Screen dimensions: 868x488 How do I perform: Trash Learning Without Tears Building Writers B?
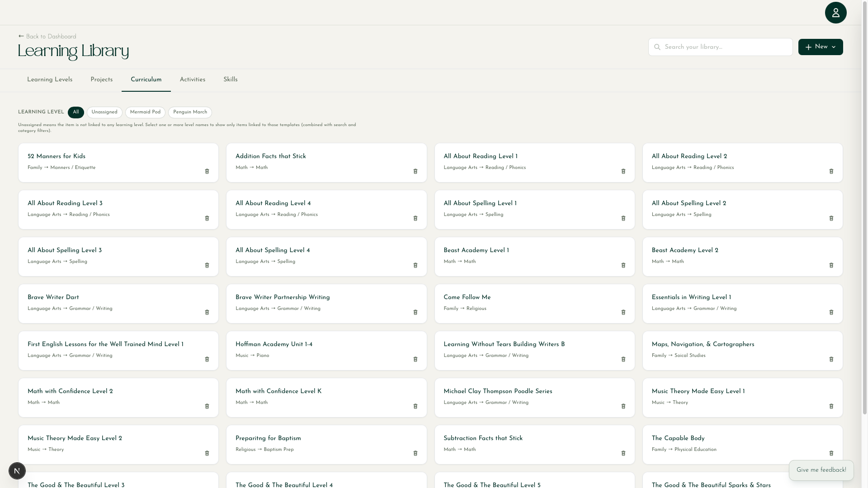point(623,359)
